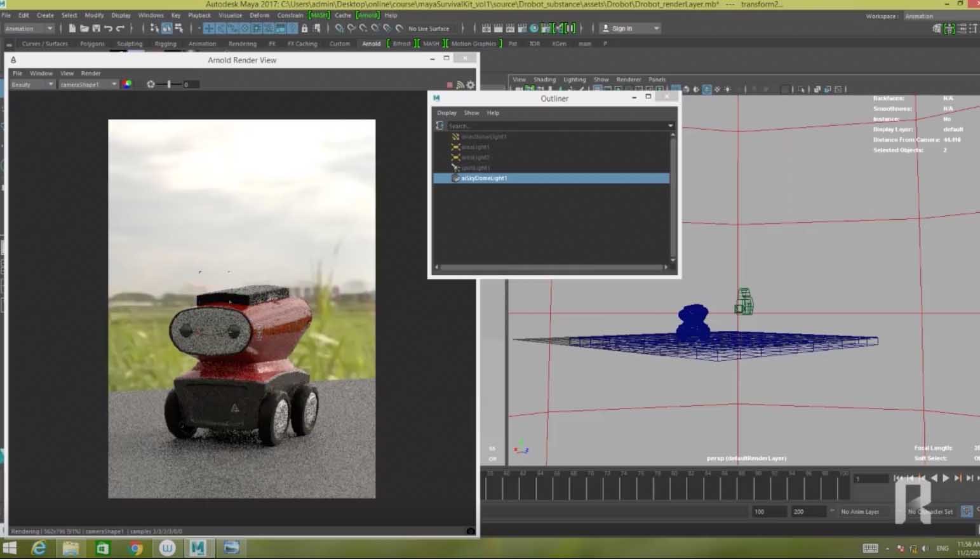Open cameraShape1 camera dropdown
The height and width of the screenshot is (559, 980).
88,84
